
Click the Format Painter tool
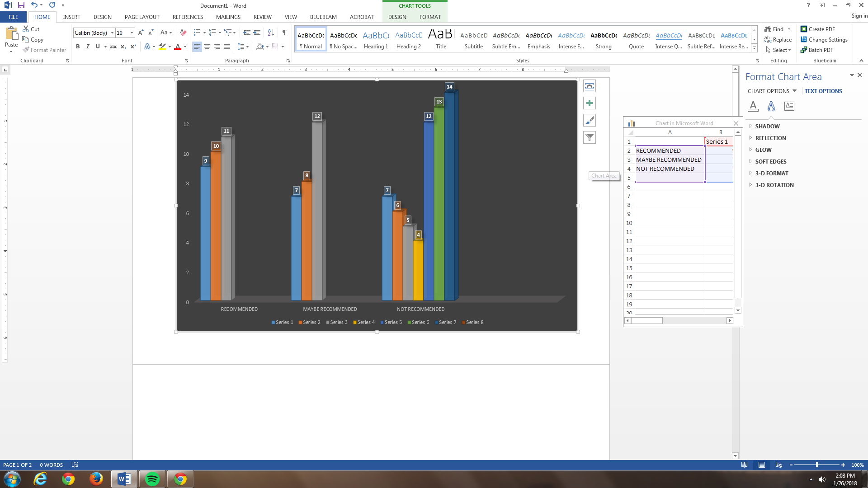[45, 50]
